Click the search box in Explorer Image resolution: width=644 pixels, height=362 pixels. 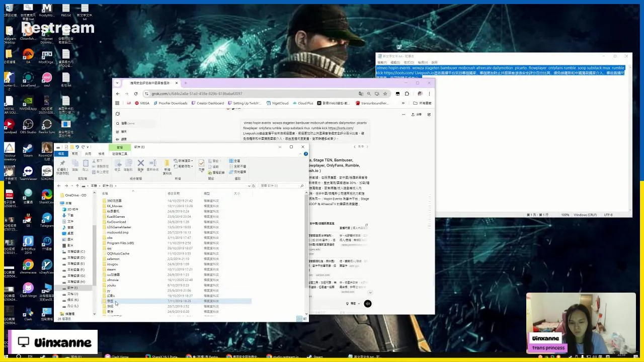pos(282,186)
